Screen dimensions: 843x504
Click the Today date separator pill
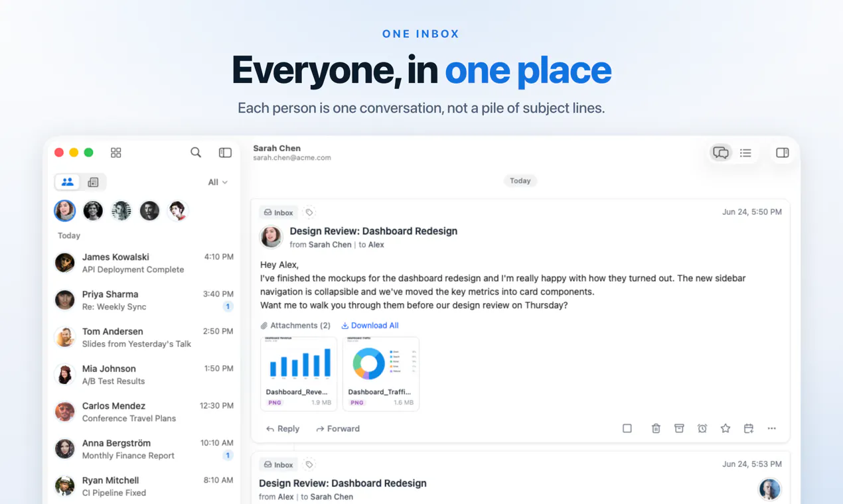pyautogui.click(x=520, y=180)
